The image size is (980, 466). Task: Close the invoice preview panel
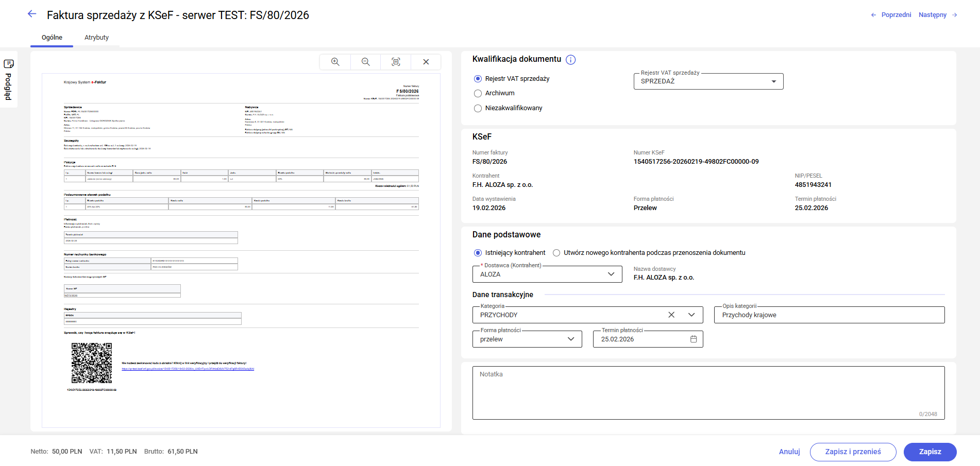[426, 62]
